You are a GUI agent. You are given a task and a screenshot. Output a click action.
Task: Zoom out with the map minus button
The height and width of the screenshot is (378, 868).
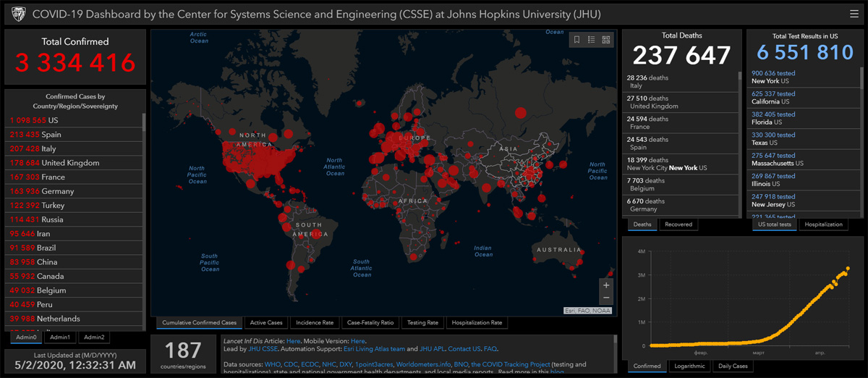point(606,298)
